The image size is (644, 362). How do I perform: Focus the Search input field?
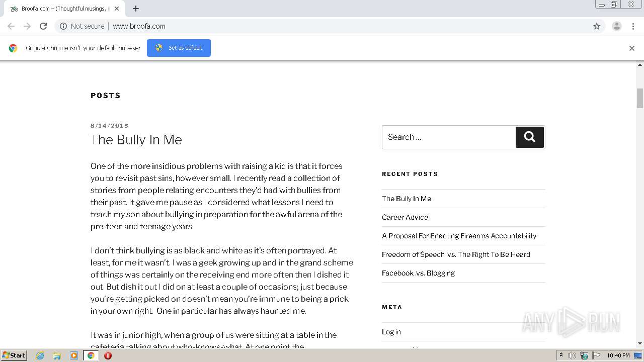coord(449,137)
